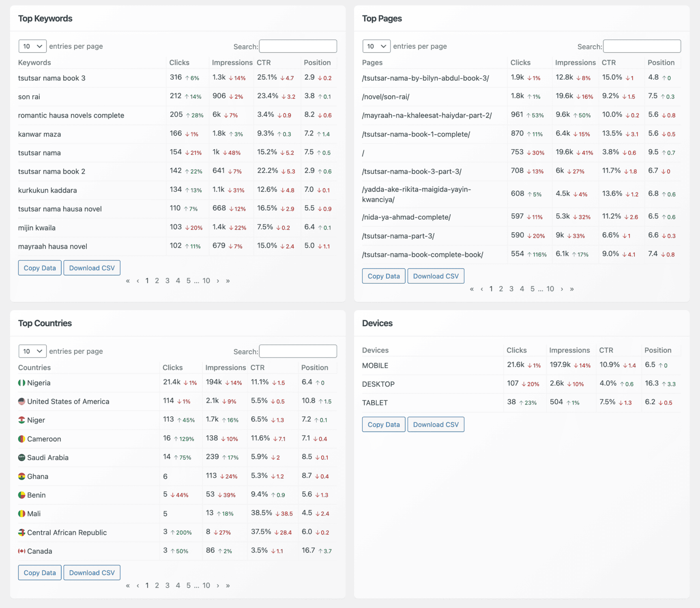This screenshot has height=608, width=700.
Task: Click previous page arrow in Top Pages
Action: click(x=481, y=289)
